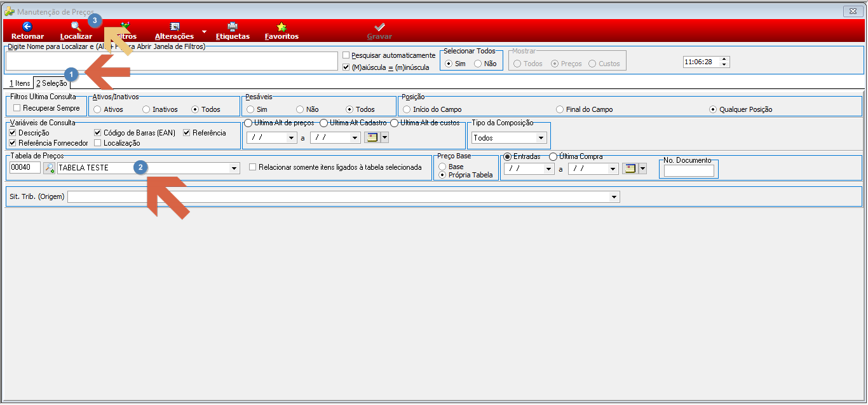Open Entradas end date dropdown
868x405 pixels.
pos(613,168)
